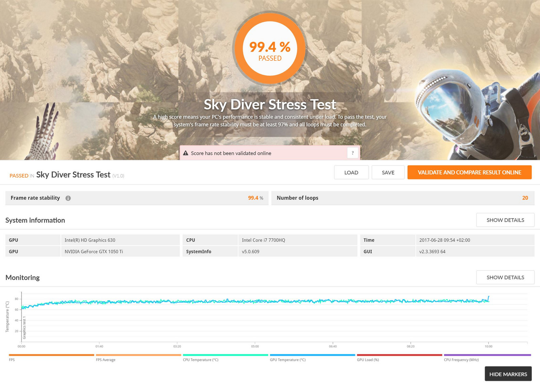
Task: Click the 'CPU' row label
Action: tap(191, 240)
